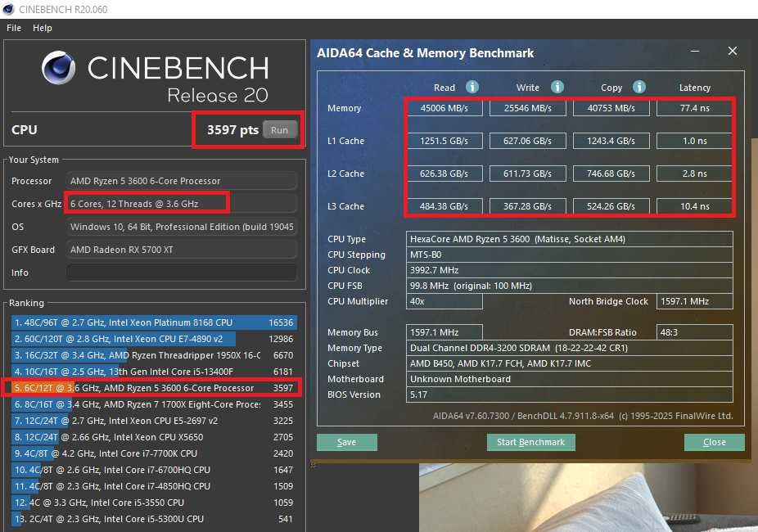Viewport: 758px width, 532px height.
Task: Select ranking row 7 Xeon E5-2697 v2
Action: [154, 421]
